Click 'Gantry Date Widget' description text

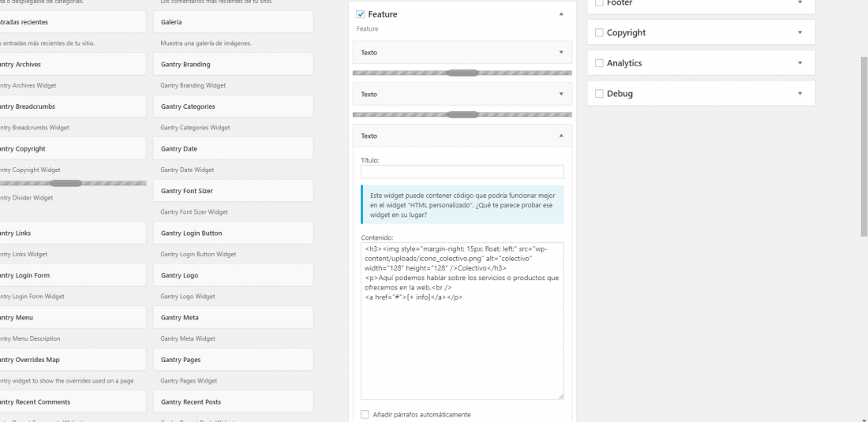(187, 170)
